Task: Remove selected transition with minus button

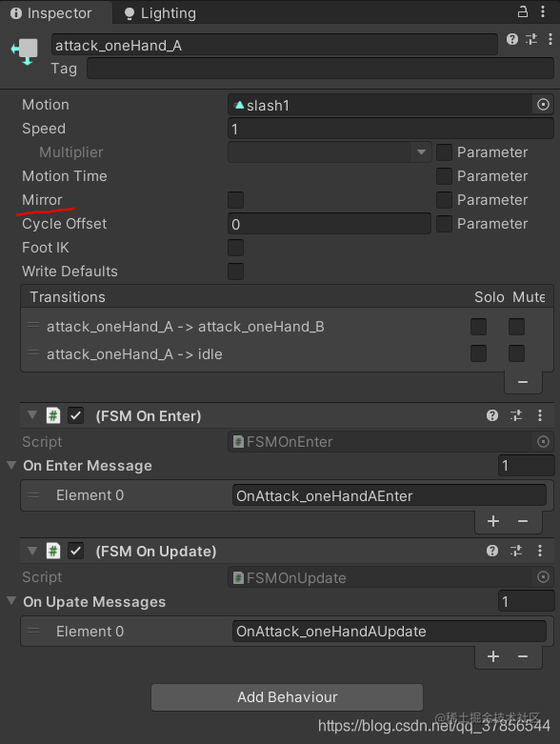Action: point(523,382)
